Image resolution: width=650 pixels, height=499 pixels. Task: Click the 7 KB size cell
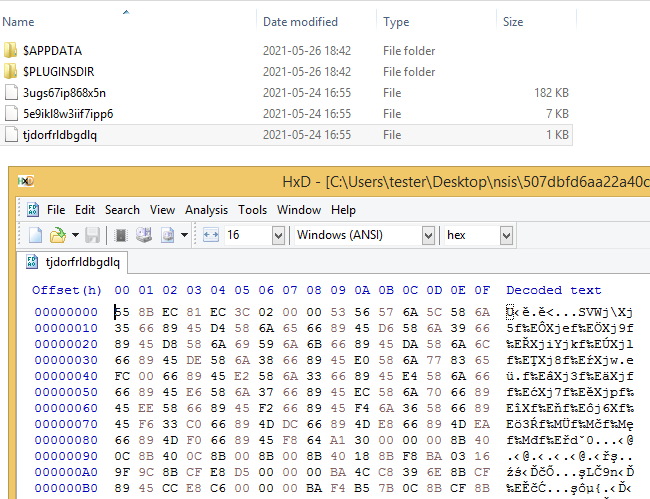(x=557, y=114)
